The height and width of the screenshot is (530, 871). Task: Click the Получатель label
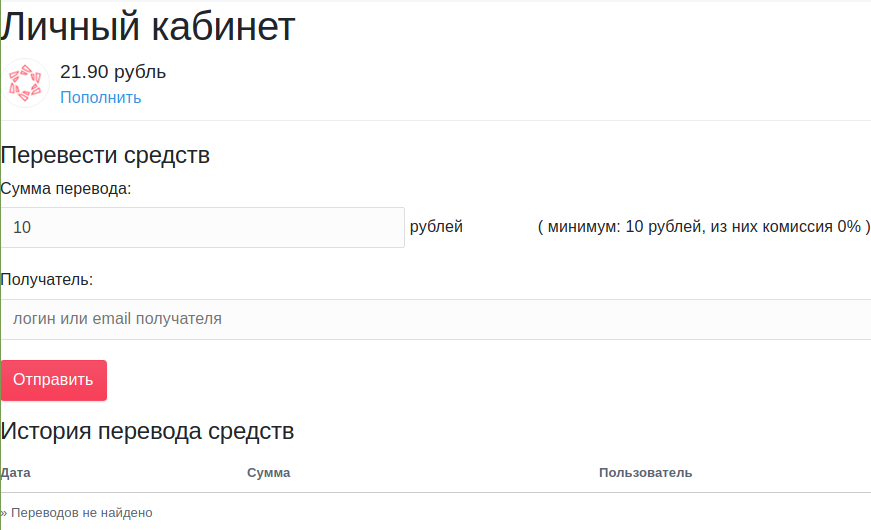pos(47,279)
